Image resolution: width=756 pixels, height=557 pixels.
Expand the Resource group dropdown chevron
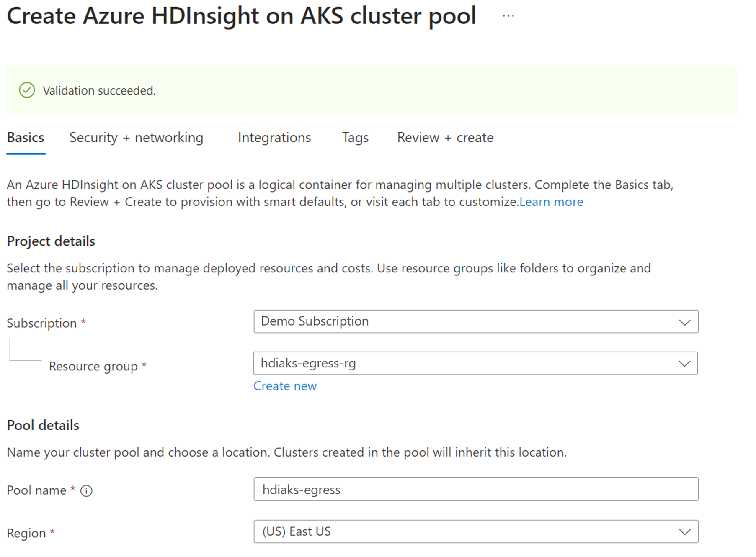point(684,364)
